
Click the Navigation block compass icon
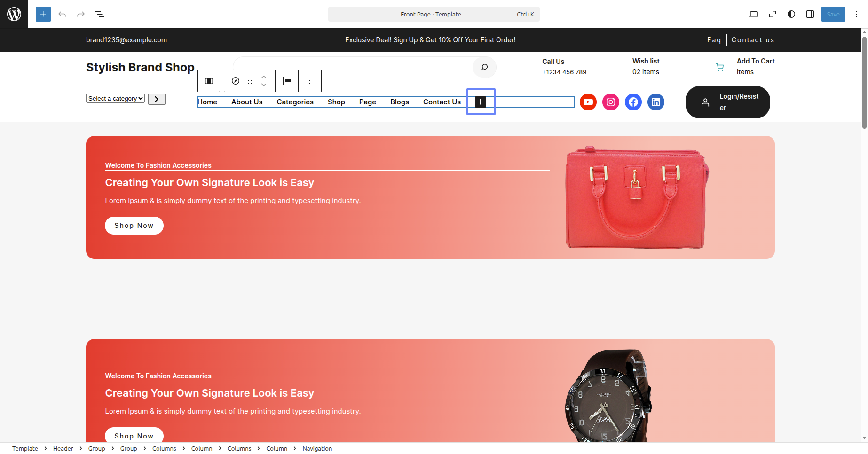(x=236, y=81)
